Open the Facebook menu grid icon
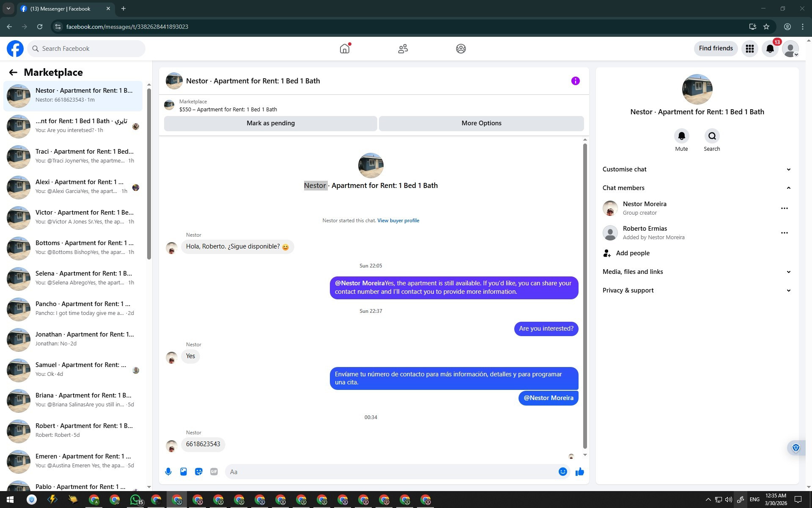Image resolution: width=812 pixels, height=508 pixels. (750, 49)
